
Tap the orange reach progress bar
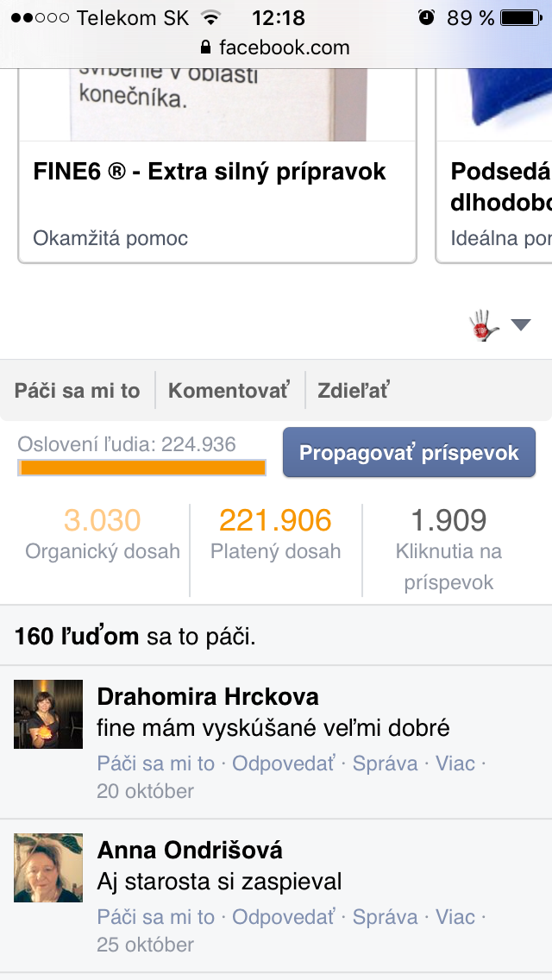(x=142, y=468)
